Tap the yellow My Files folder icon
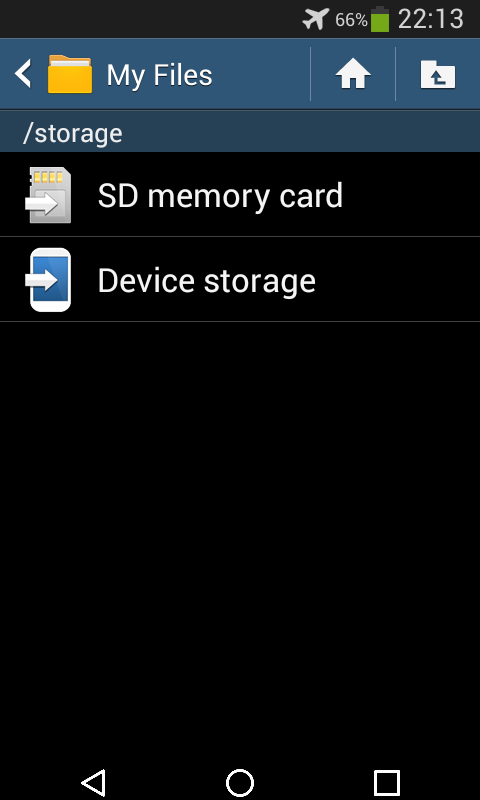 click(x=70, y=74)
